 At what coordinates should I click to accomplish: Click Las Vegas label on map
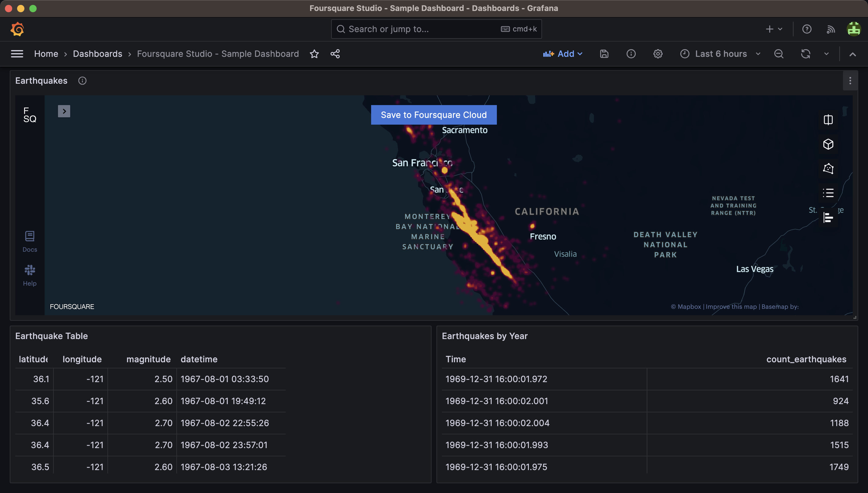pos(754,269)
